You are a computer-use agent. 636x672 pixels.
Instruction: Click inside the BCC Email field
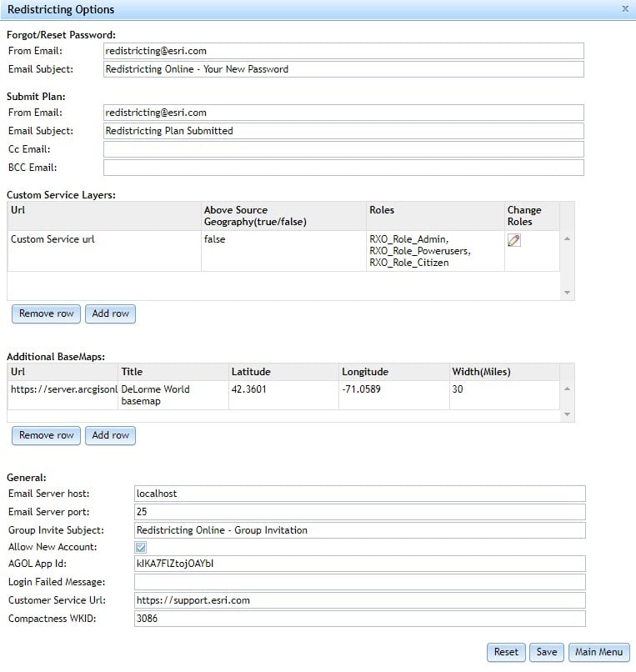(x=342, y=167)
